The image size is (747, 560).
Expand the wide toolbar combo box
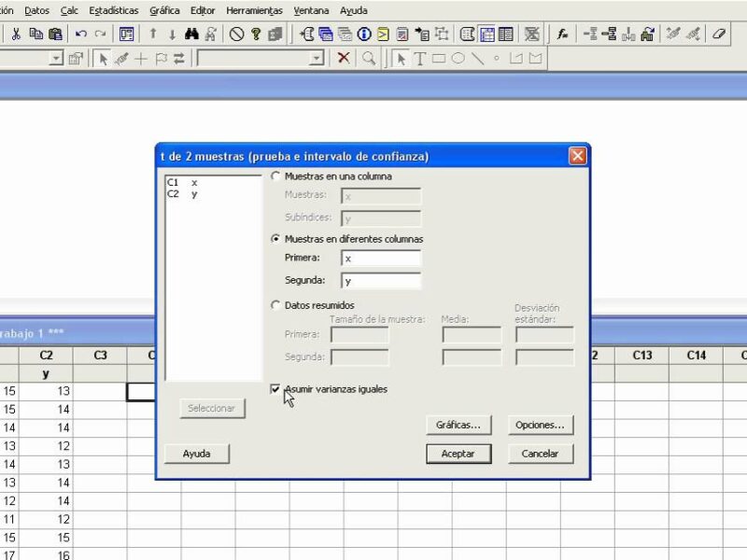pos(317,58)
